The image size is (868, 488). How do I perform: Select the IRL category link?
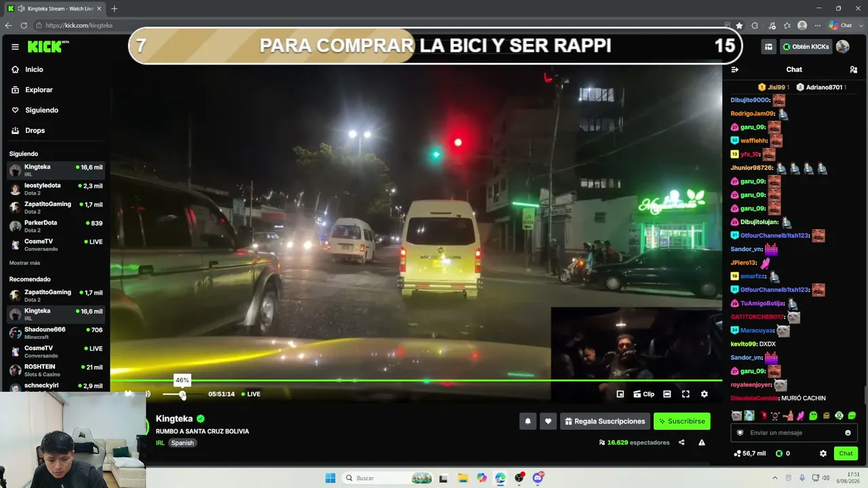(160, 443)
